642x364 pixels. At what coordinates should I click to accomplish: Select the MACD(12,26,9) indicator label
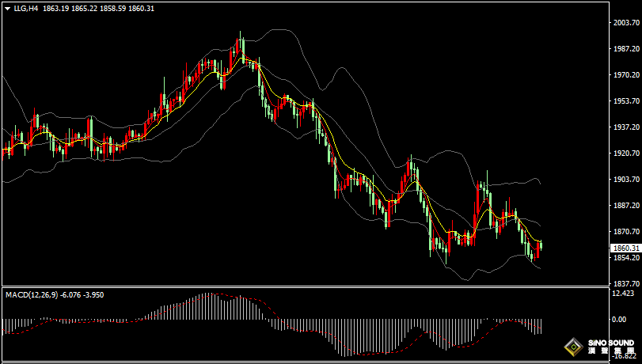tap(32, 295)
